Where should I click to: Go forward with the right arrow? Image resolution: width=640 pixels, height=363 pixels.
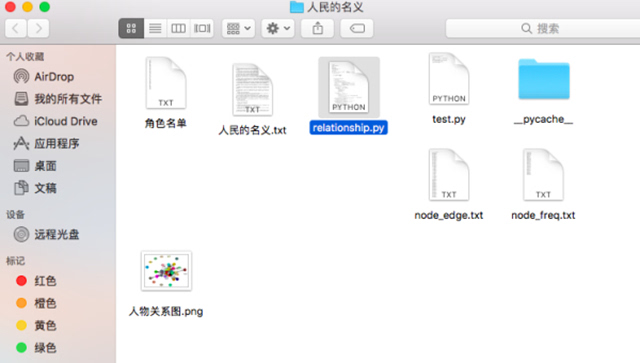[38, 28]
